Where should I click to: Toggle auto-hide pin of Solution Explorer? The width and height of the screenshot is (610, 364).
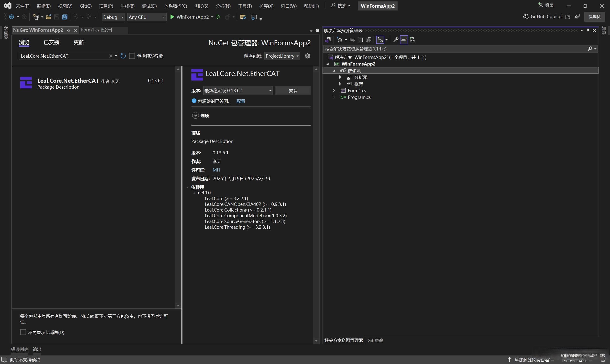[588, 30]
